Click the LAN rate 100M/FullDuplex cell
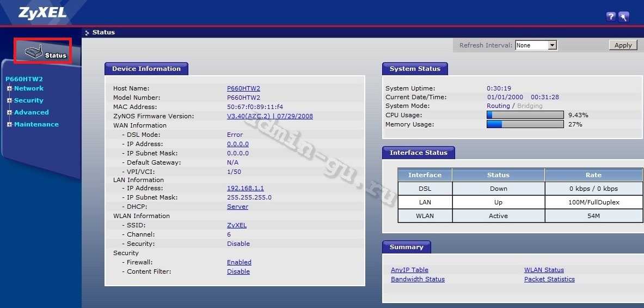The width and height of the screenshot is (644, 308). pyautogui.click(x=594, y=202)
